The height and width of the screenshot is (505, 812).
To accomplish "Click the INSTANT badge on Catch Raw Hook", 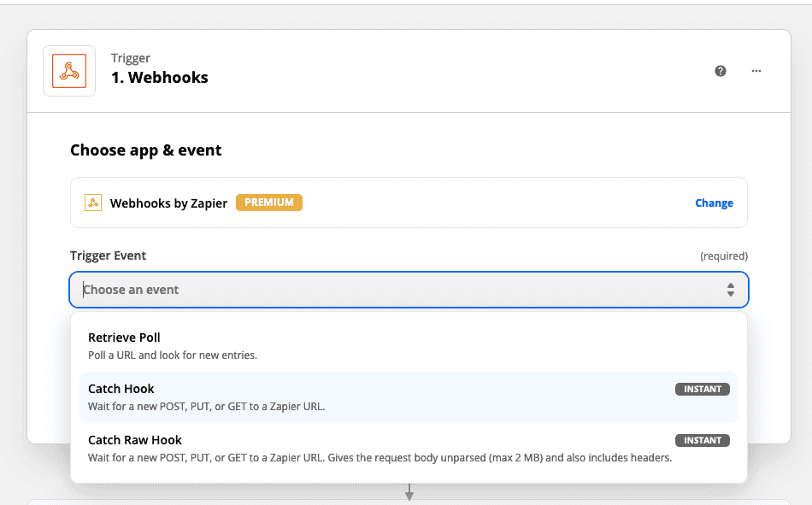I will click(x=703, y=440).
